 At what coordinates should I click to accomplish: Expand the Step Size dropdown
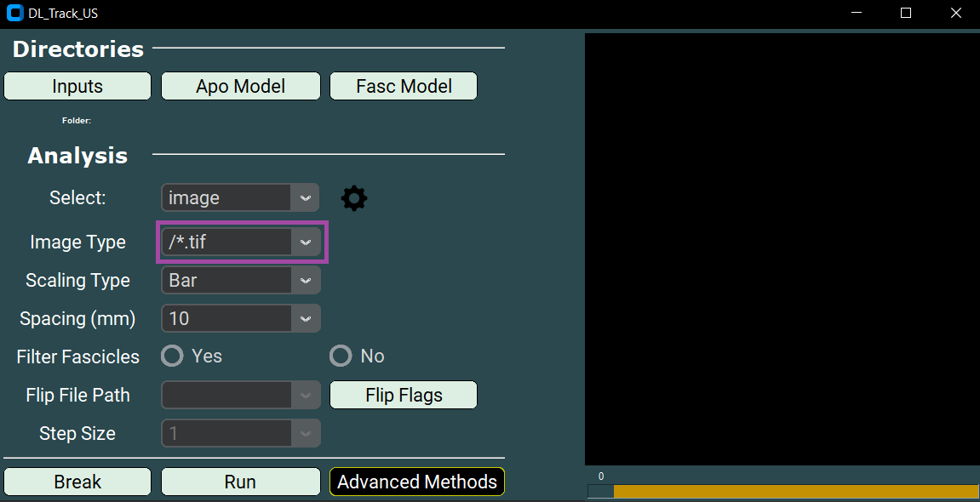click(240, 433)
